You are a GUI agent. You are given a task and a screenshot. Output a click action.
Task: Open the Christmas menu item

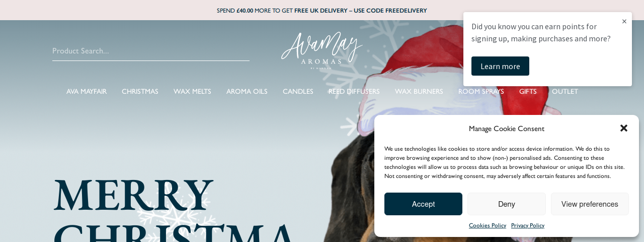(x=140, y=91)
